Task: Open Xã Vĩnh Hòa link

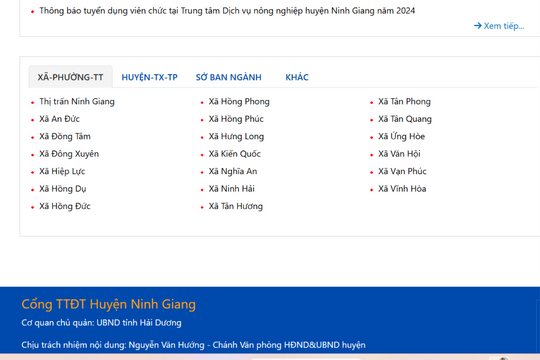Action: click(402, 189)
